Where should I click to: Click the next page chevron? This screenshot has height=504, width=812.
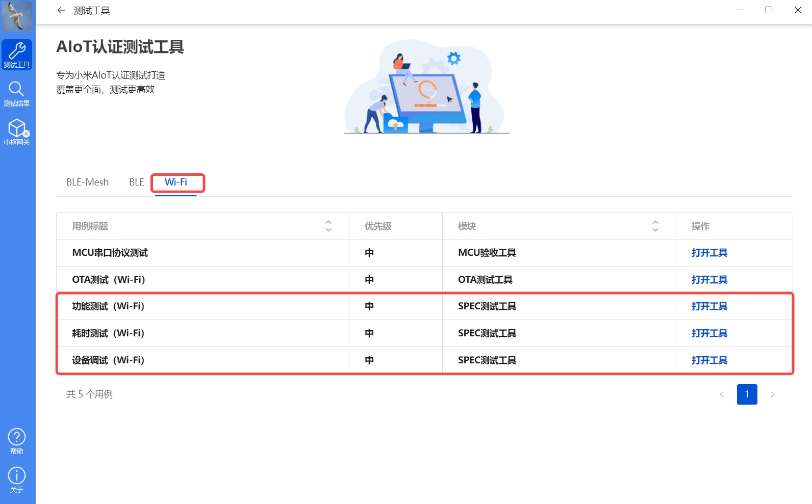pyautogui.click(x=773, y=394)
